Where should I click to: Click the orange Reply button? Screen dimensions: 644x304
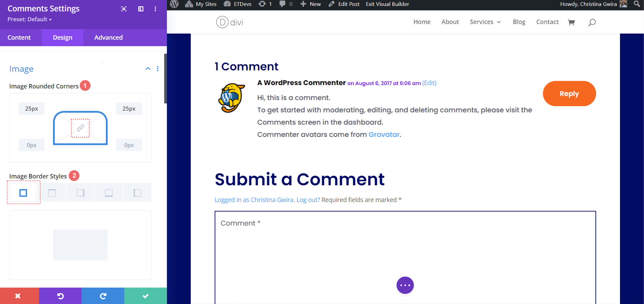569,94
